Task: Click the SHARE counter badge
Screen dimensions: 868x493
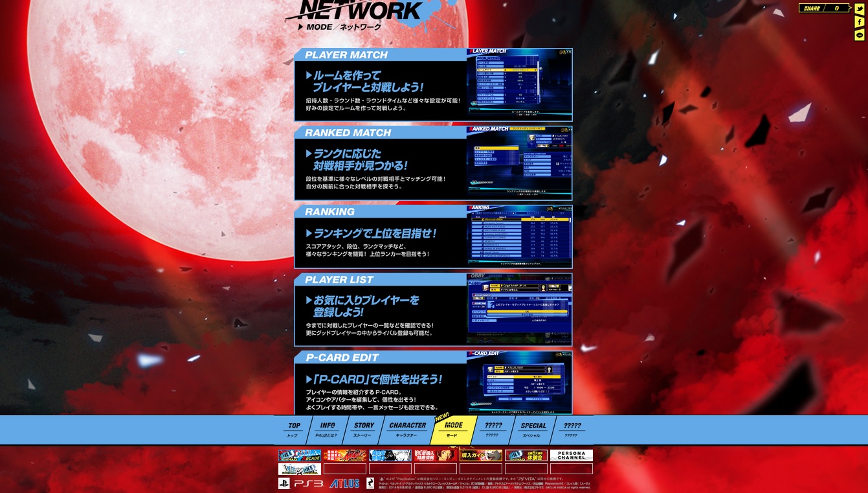Action: 825,8
